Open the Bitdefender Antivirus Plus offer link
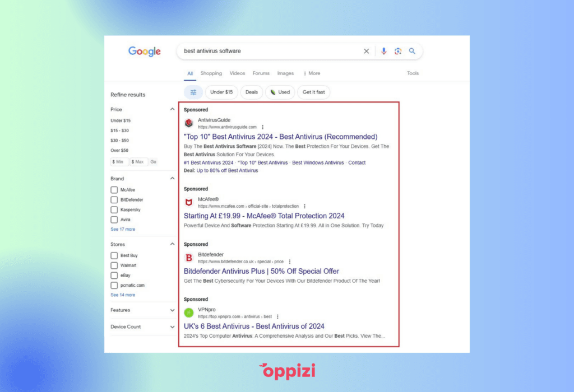The image size is (574, 392). click(x=261, y=272)
